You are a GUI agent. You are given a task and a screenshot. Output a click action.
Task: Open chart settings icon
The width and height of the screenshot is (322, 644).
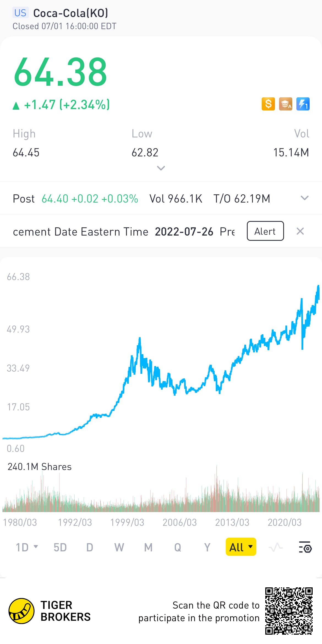point(305,547)
